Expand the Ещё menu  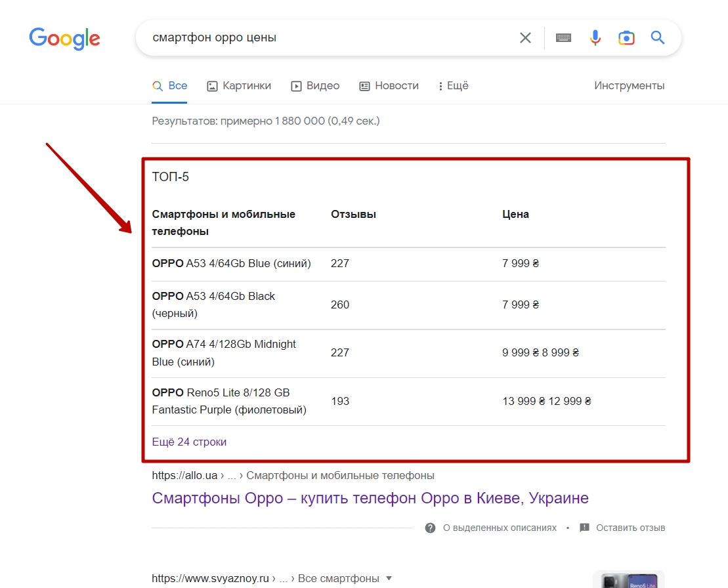[453, 86]
